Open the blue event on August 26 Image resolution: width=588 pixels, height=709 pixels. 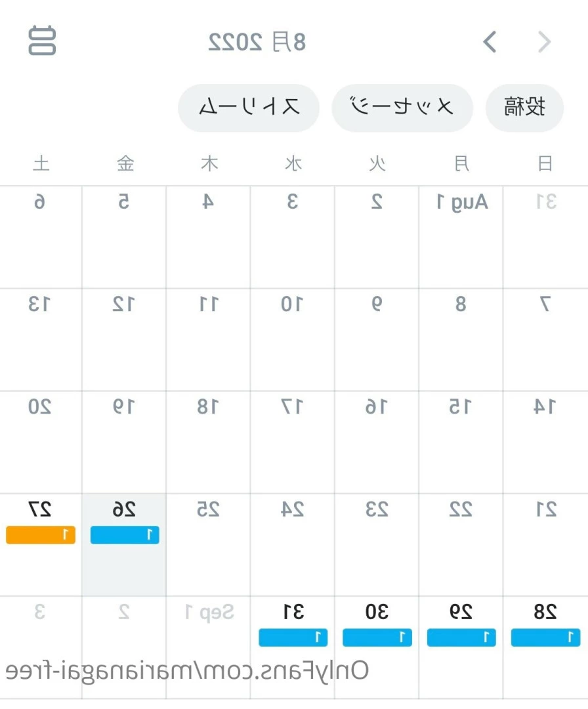[125, 535]
